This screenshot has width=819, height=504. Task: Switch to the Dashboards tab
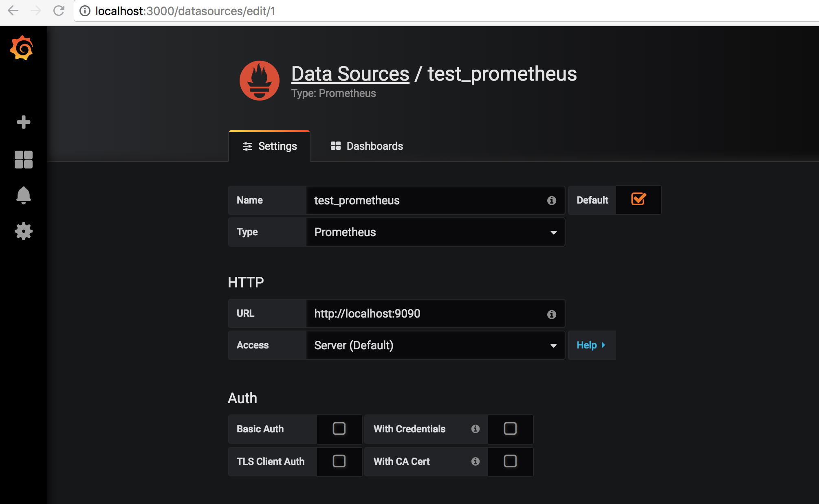367,146
